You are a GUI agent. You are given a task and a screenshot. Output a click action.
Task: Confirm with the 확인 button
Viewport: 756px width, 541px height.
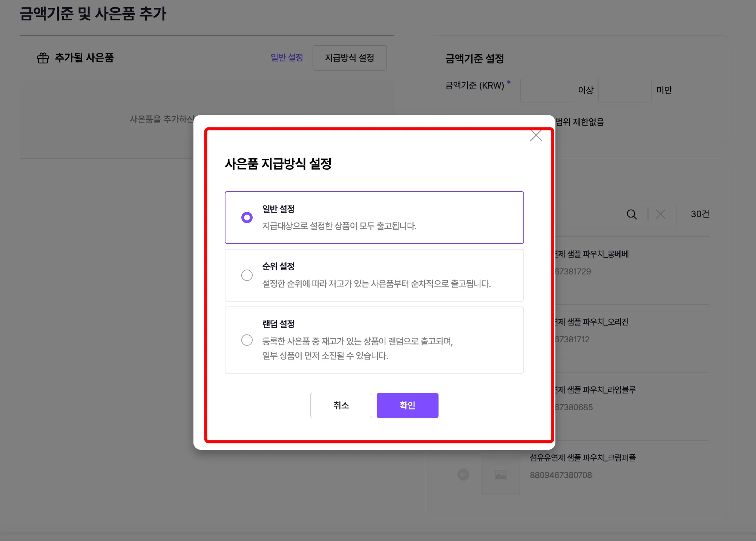(x=407, y=405)
